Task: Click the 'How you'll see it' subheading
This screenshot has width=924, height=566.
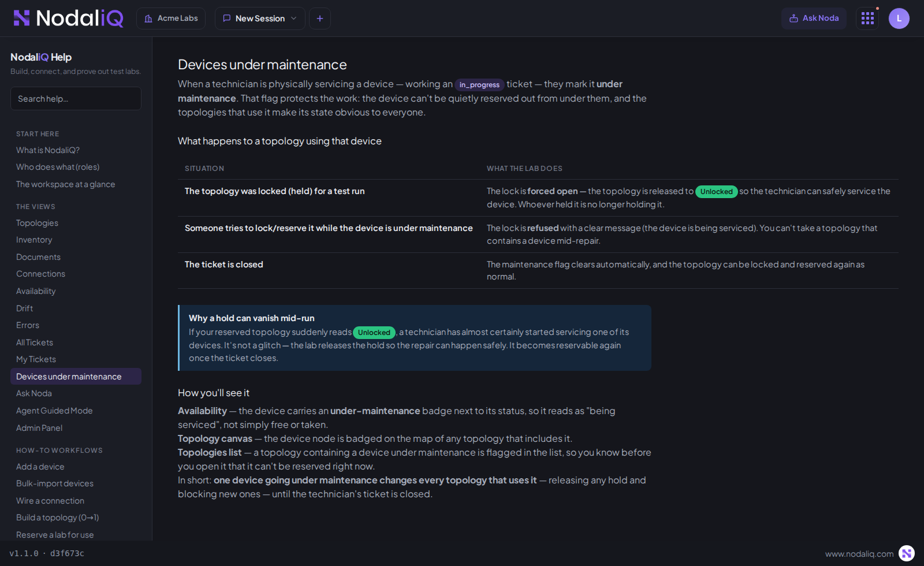Action: (214, 393)
